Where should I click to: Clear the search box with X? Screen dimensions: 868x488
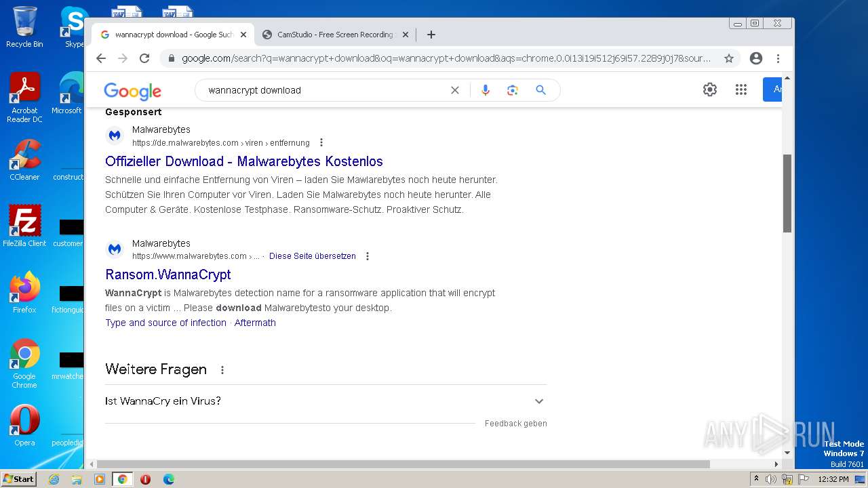coord(455,90)
